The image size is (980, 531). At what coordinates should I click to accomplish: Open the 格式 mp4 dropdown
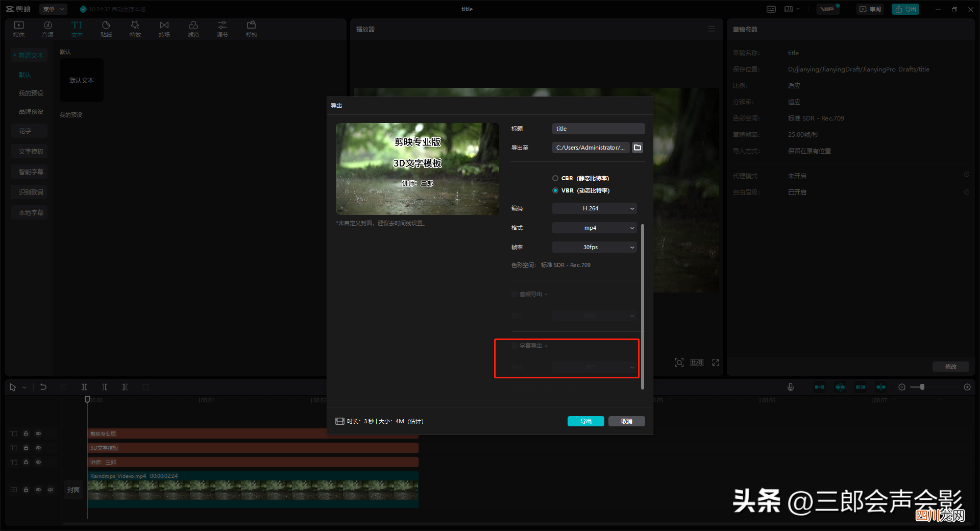(x=594, y=228)
